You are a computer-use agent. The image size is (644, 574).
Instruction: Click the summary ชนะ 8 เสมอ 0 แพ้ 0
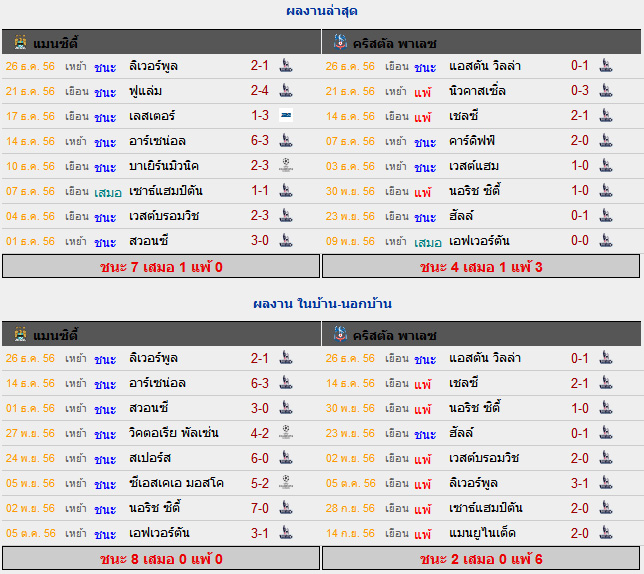pos(161,559)
